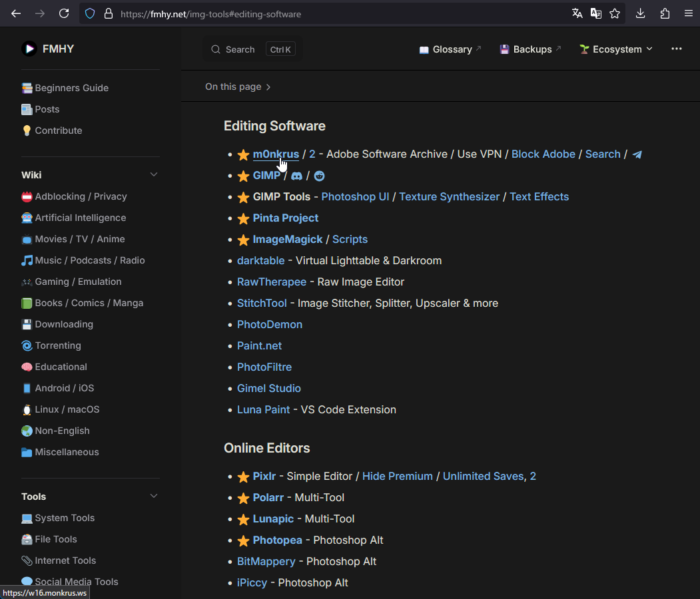Go back with the browser back arrow
The image size is (700, 599).
click(x=16, y=14)
